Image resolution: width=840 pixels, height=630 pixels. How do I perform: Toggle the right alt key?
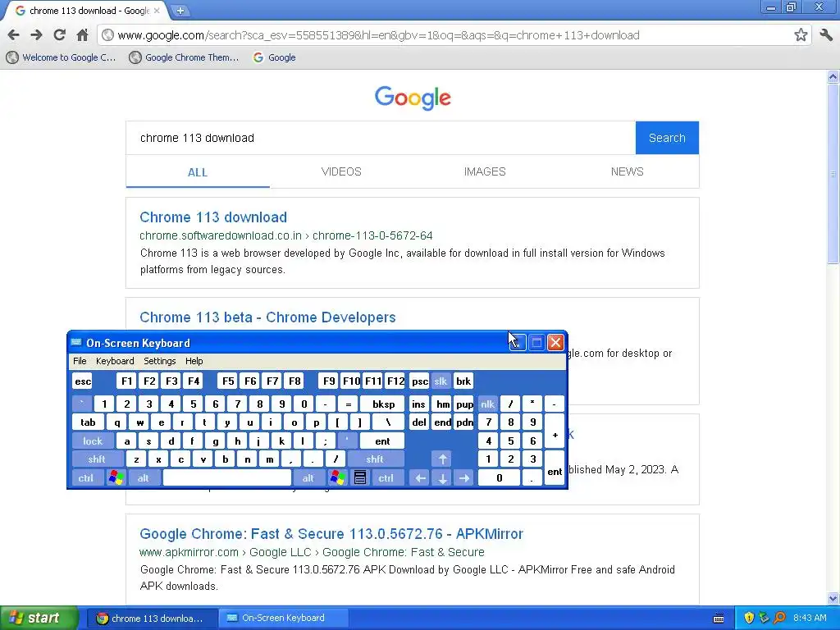pos(308,478)
